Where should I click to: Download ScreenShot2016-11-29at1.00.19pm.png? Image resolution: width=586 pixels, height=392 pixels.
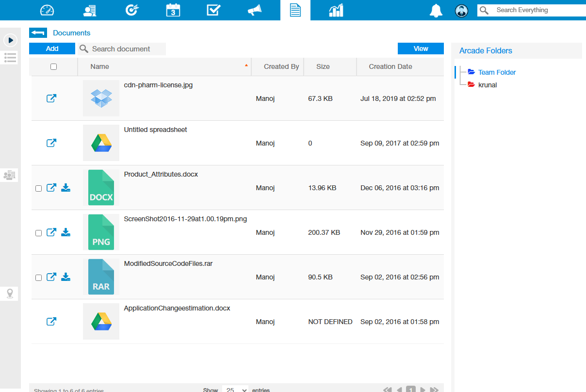click(x=66, y=232)
